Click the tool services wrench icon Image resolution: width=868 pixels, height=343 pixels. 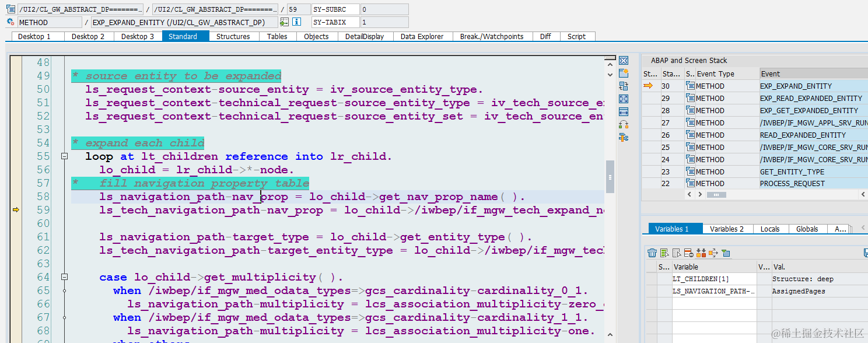(x=624, y=138)
